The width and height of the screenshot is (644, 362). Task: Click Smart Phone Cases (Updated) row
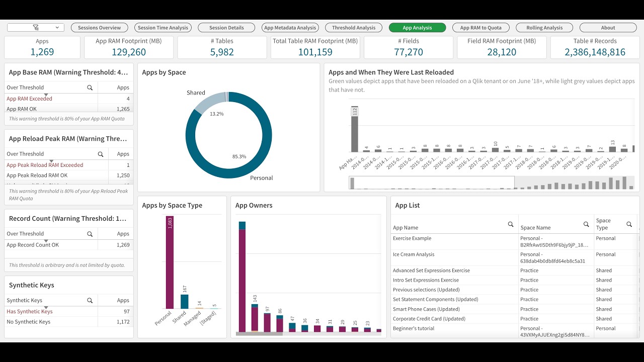(x=514, y=309)
